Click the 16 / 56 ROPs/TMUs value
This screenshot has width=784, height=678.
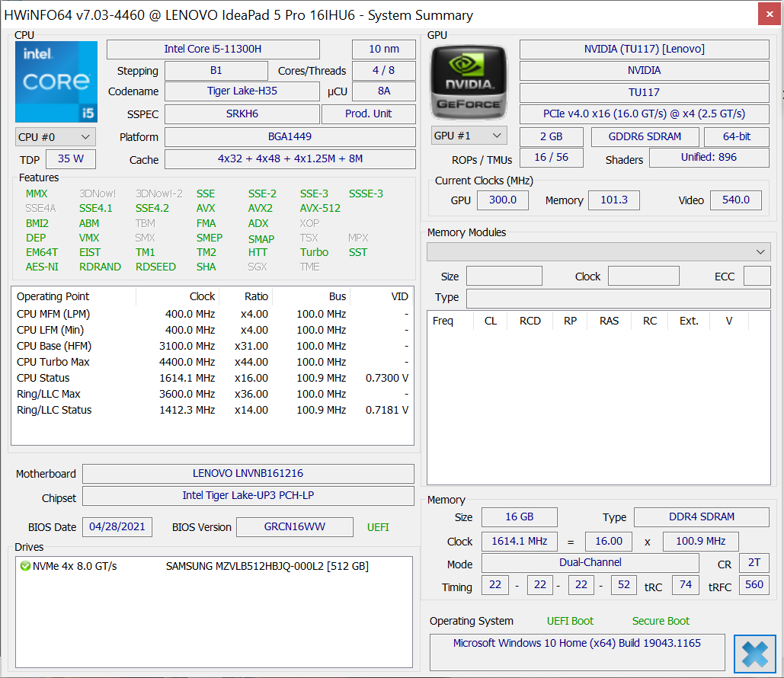point(552,158)
